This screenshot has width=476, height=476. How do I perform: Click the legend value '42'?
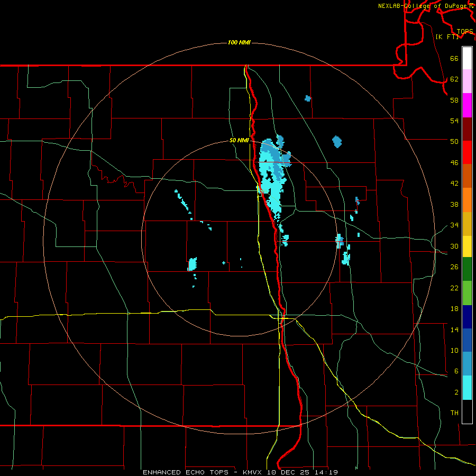click(454, 184)
